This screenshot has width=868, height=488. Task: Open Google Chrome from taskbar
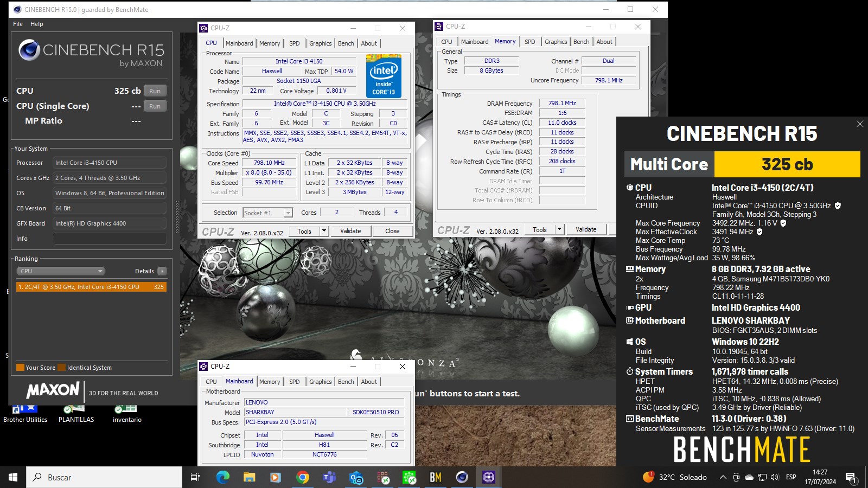[x=303, y=477]
